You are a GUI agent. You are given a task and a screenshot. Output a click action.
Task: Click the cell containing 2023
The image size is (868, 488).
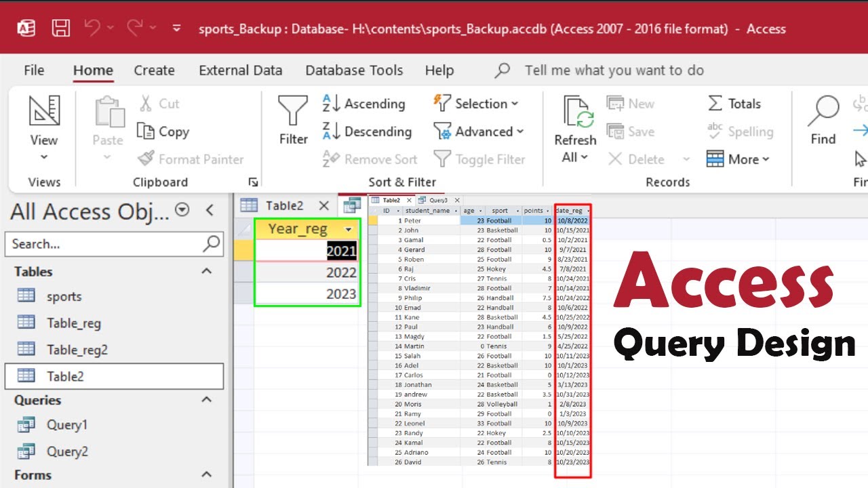click(x=307, y=293)
